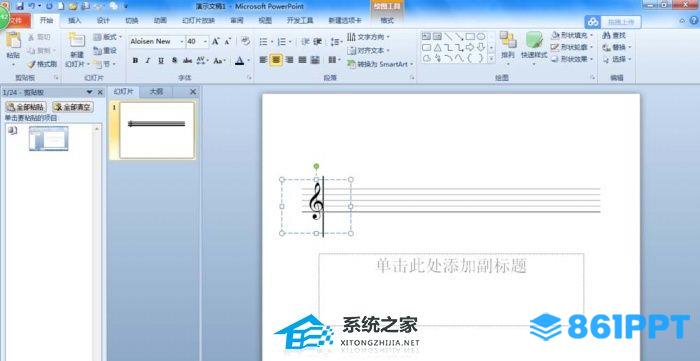700x361 pixels.
Task: Toggle italic text formatting
Action: pos(148,60)
